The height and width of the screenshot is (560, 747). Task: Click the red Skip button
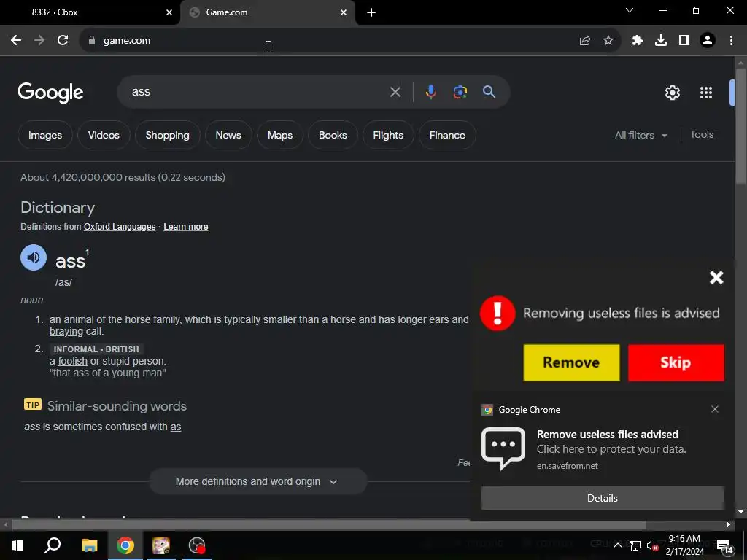[x=676, y=362]
